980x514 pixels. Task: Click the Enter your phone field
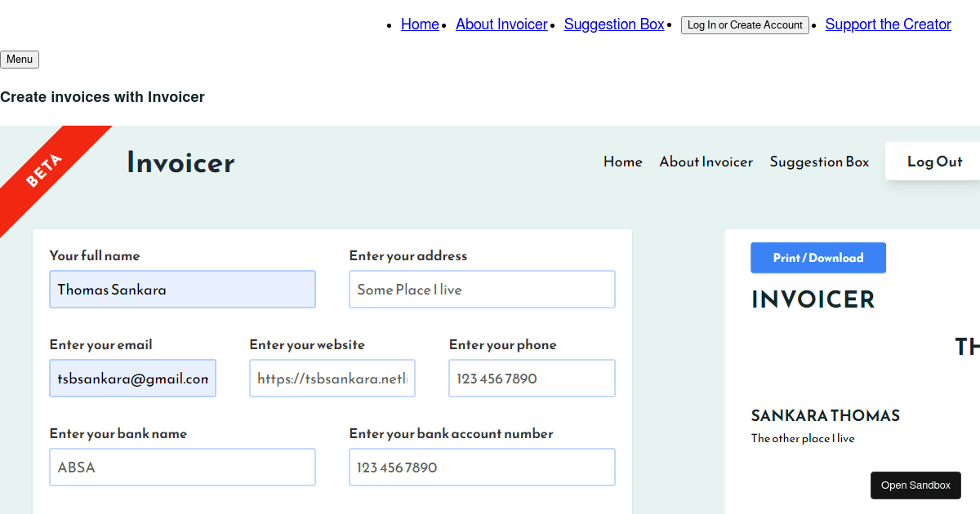pos(532,379)
